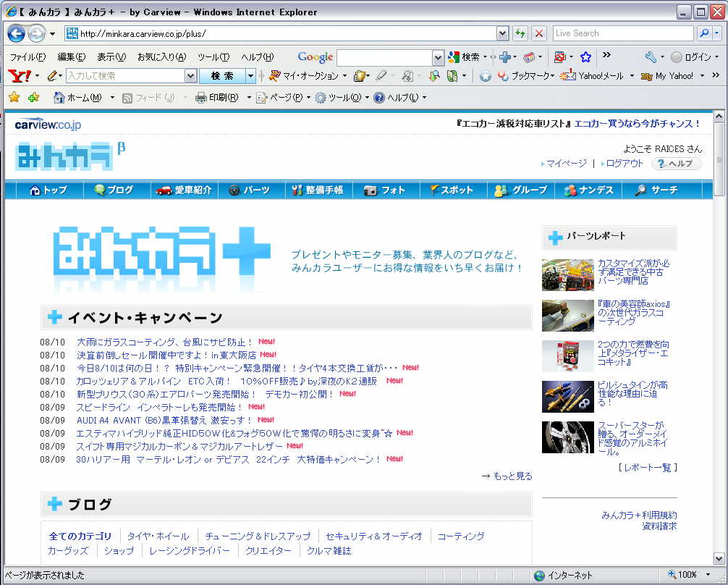Screen dimensions: 728x585
Task: Click the Add to Favorites icon
Action: pyautogui.click(x=34, y=97)
